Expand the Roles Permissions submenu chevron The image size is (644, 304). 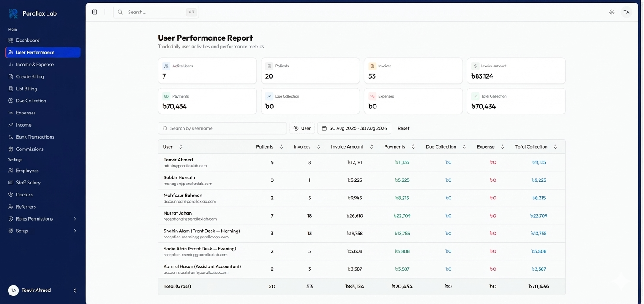[x=75, y=219]
